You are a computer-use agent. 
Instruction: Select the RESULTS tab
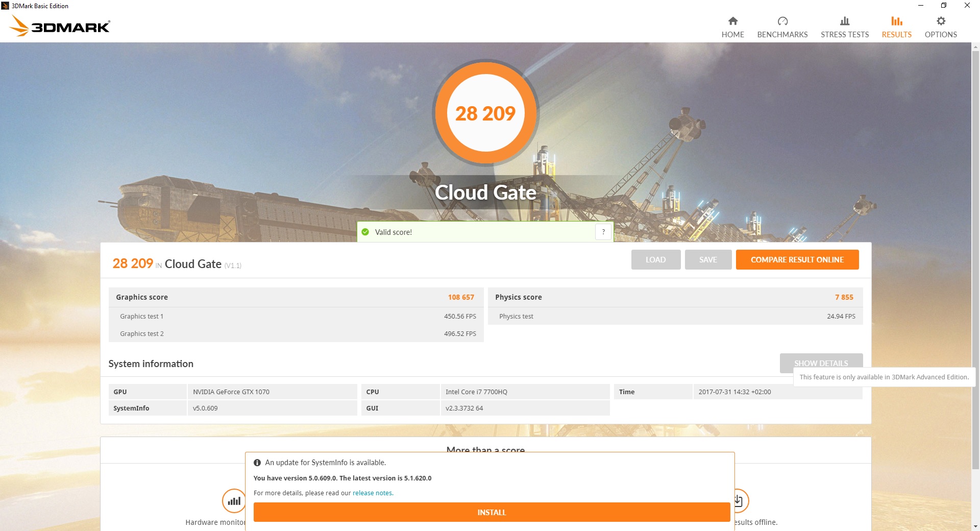click(x=897, y=34)
